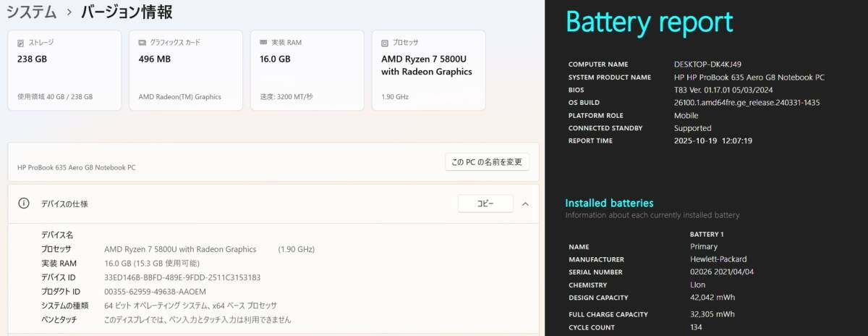The image size is (868, 336).
Task: Open the 238 GB storage usage card
Action: pyautogui.click(x=64, y=70)
